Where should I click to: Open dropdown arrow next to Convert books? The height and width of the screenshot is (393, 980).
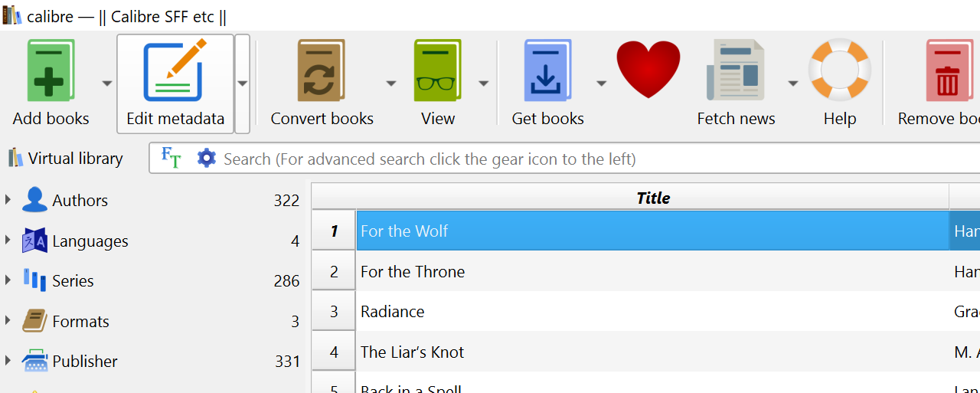pos(390,84)
